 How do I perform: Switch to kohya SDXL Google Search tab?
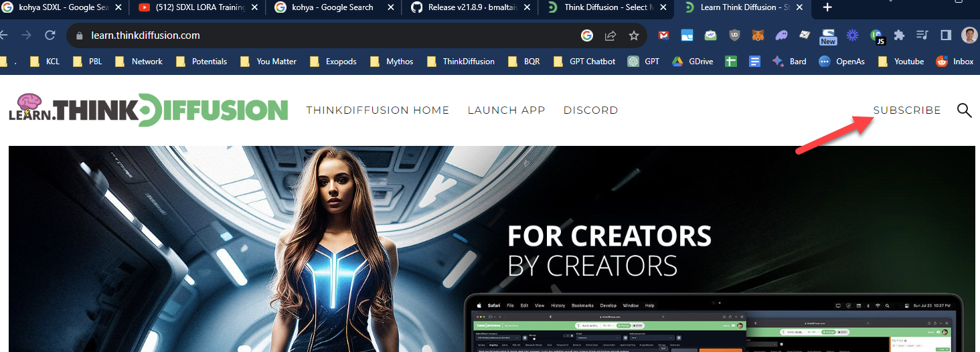coord(64,7)
